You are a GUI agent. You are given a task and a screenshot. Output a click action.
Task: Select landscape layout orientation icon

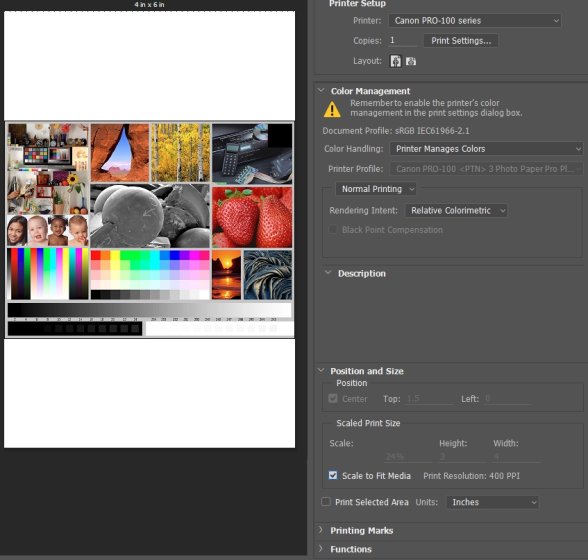point(411,61)
